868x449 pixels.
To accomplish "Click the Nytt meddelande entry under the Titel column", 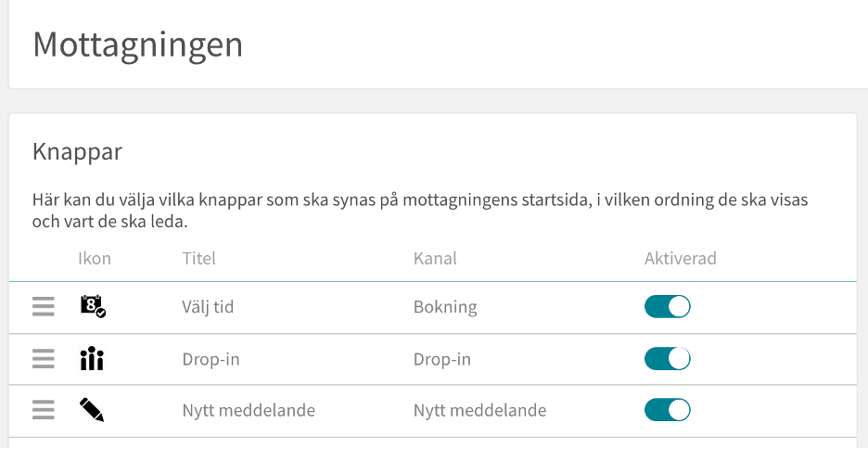I will (249, 410).
